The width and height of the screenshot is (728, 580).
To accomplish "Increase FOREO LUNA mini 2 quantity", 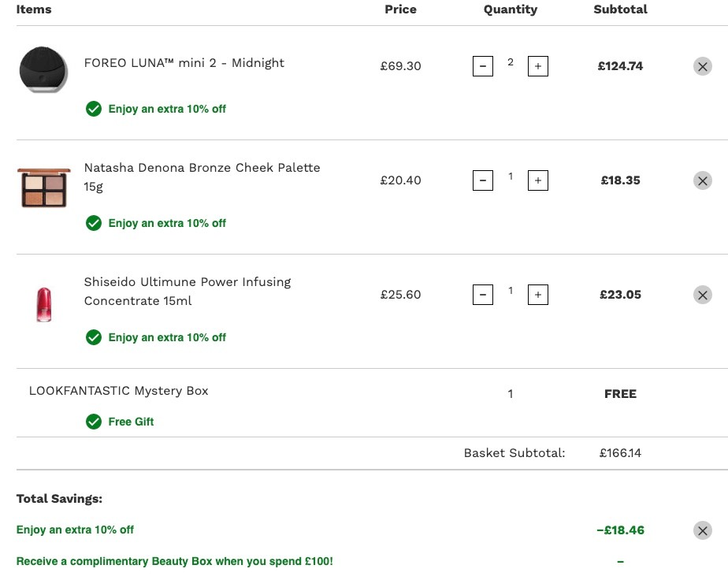I will click(x=537, y=66).
